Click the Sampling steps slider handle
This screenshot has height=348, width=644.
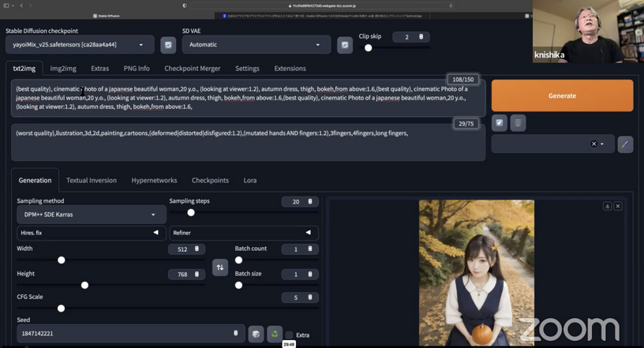(x=191, y=212)
